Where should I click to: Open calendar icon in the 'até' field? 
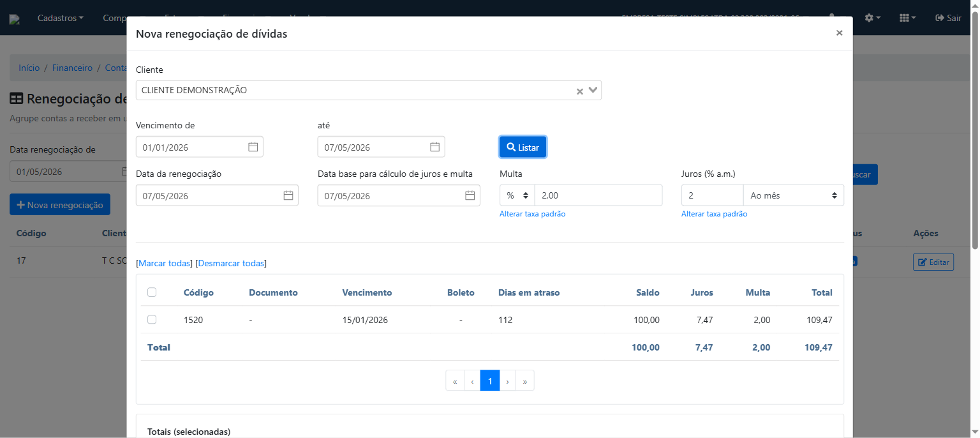pos(434,147)
